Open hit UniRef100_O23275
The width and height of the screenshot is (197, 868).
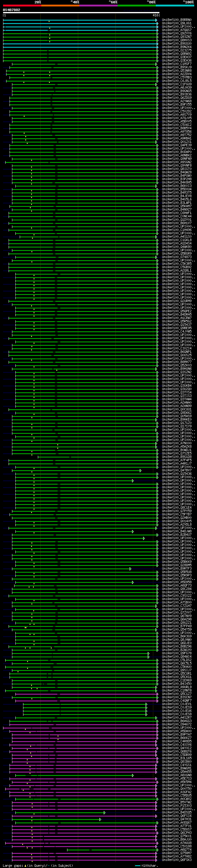(177, 50)
